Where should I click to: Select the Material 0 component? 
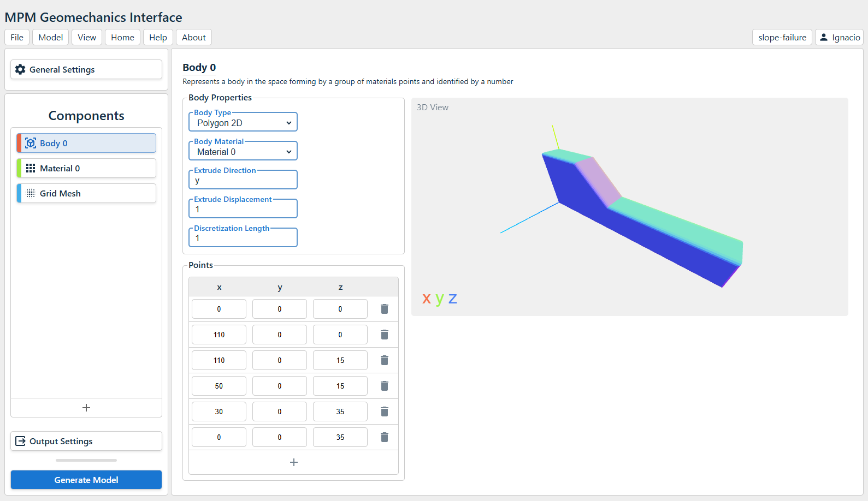coord(86,168)
